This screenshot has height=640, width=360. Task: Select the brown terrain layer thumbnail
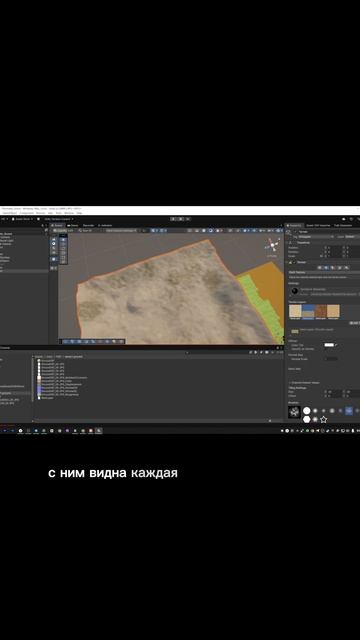click(321, 312)
